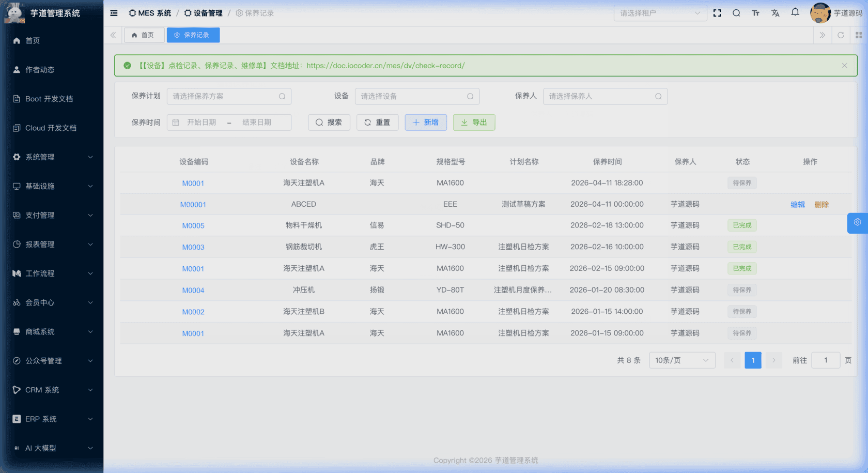The width and height of the screenshot is (868, 473).
Task: Open the floating blue settings gear
Action: [x=857, y=222]
